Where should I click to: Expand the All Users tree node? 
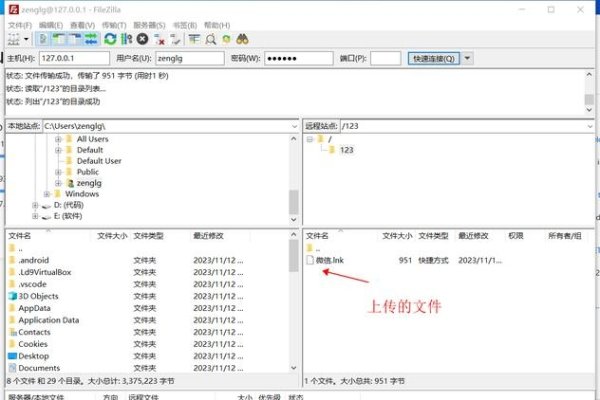[58, 139]
